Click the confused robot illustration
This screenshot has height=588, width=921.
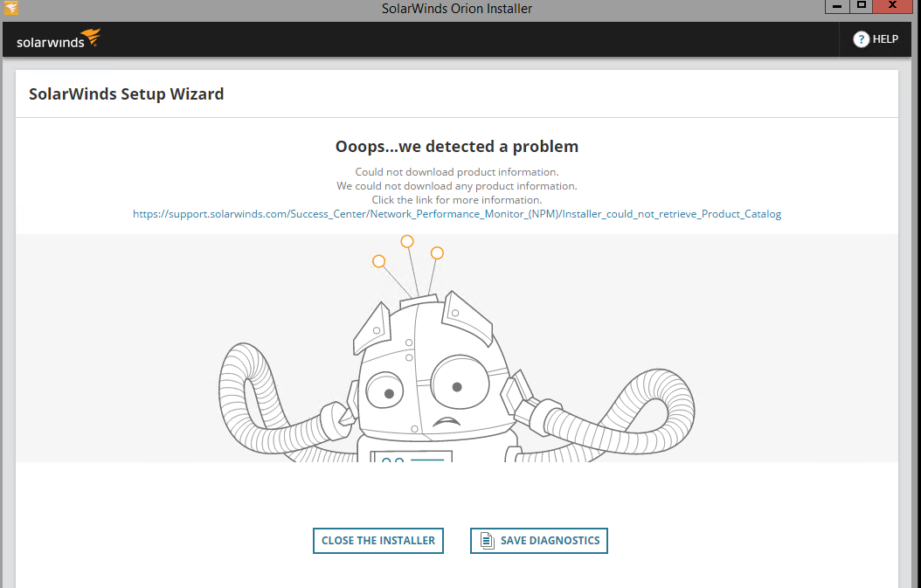[x=457, y=349]
